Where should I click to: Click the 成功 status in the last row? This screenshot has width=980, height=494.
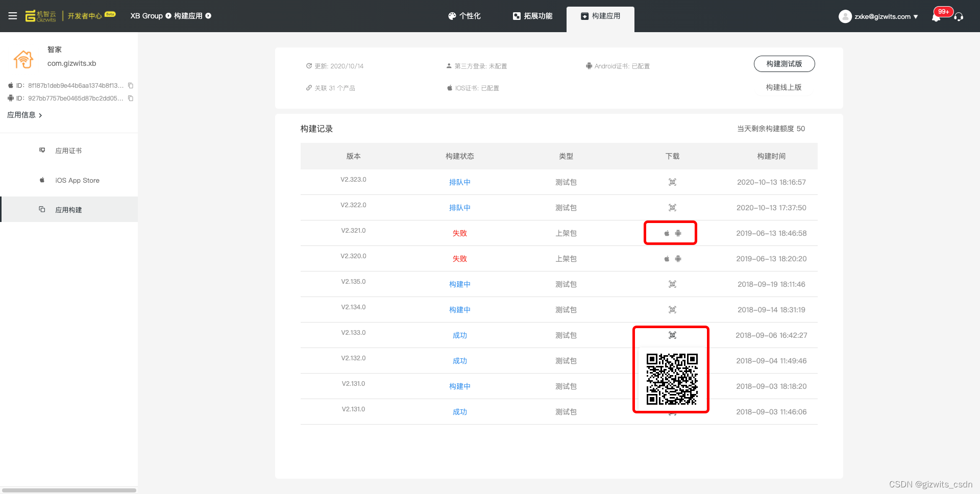[x=459, y=412]
